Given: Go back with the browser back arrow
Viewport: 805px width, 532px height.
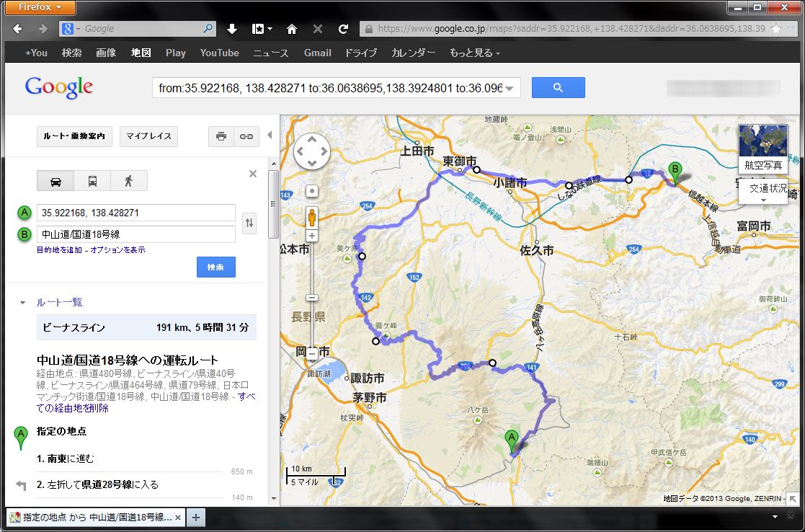Looking at the screenshot, I should (18, 29).
